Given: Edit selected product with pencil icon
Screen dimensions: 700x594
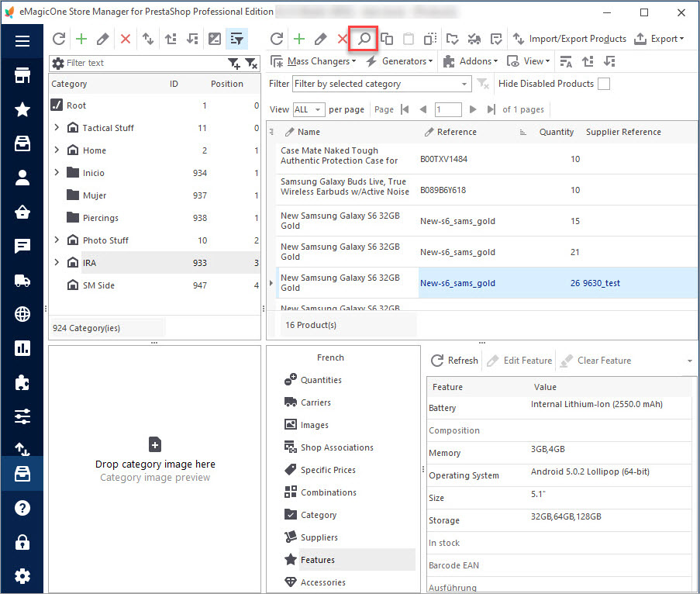Looking at the screenshot, I should [320, 39].
